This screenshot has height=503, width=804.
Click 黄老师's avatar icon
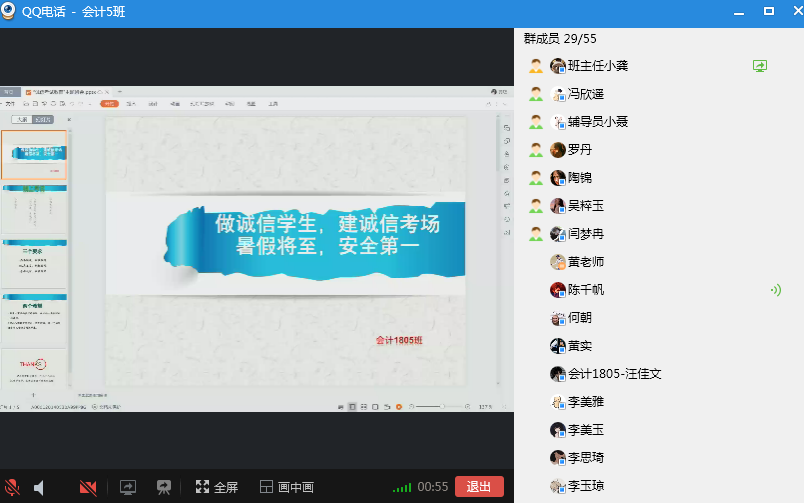pos(558,262)
